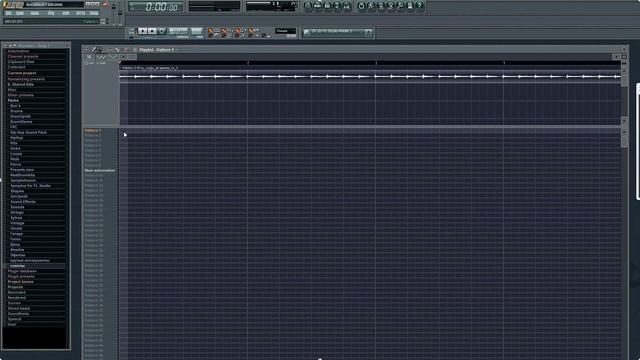This screenshot has width=640, height=360.
Task: Open the Channels menu
Action: 35,13
